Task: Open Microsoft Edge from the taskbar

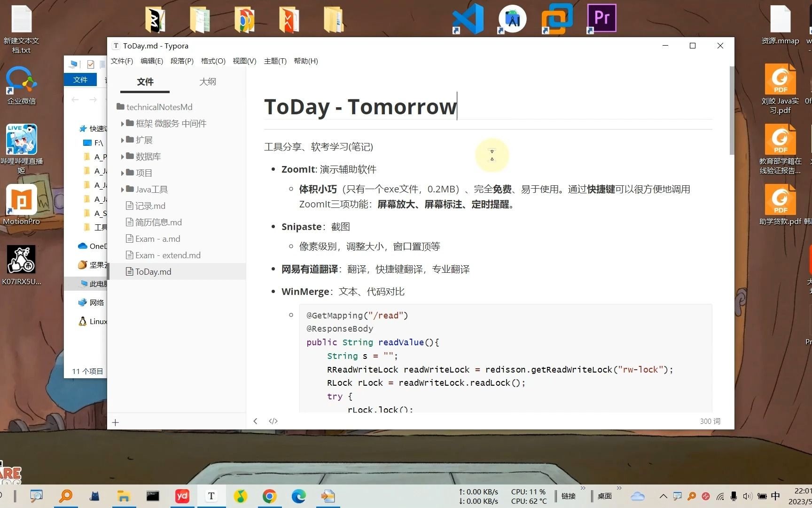Action: coord(298,496)
